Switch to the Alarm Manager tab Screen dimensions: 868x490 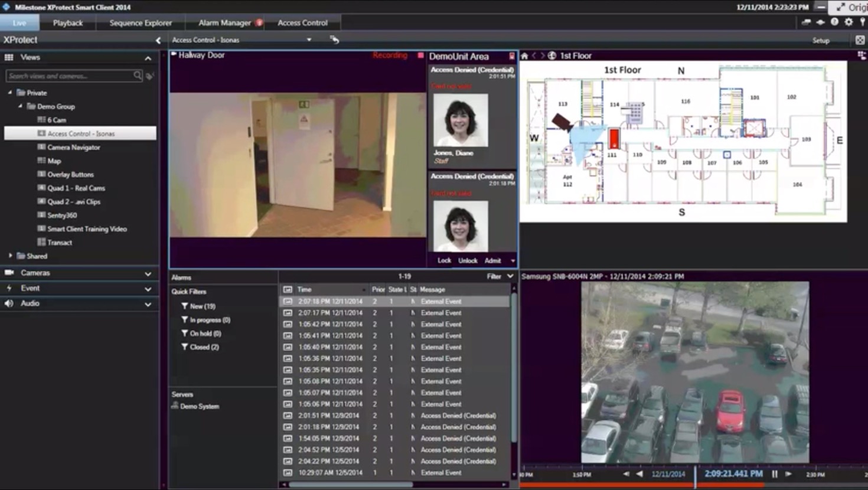pos(225,23)
